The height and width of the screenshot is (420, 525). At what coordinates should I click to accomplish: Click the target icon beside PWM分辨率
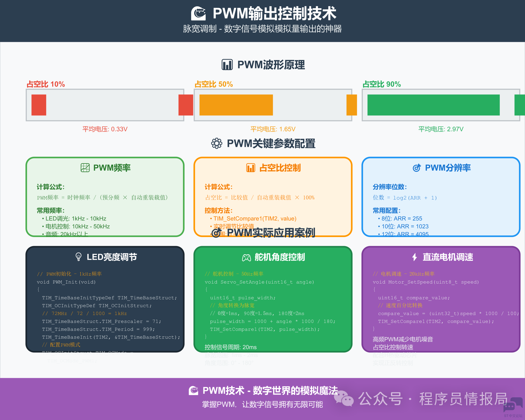pos(416,168)
